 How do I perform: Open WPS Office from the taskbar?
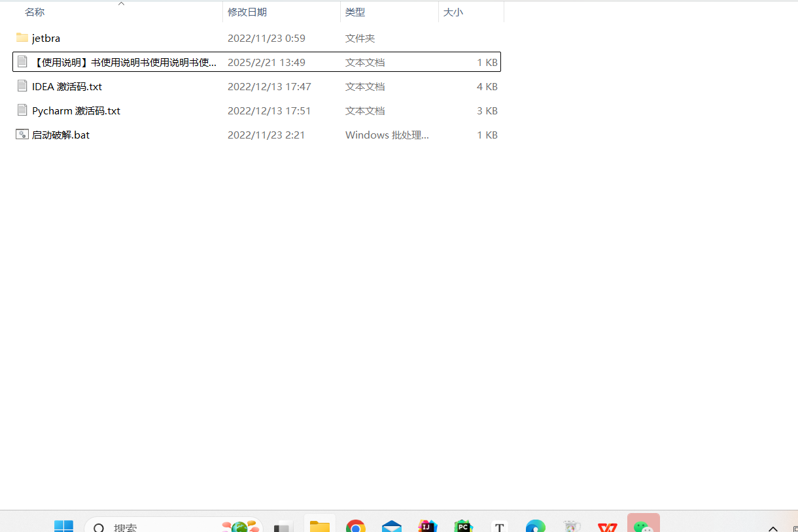[x=608, y=527]
